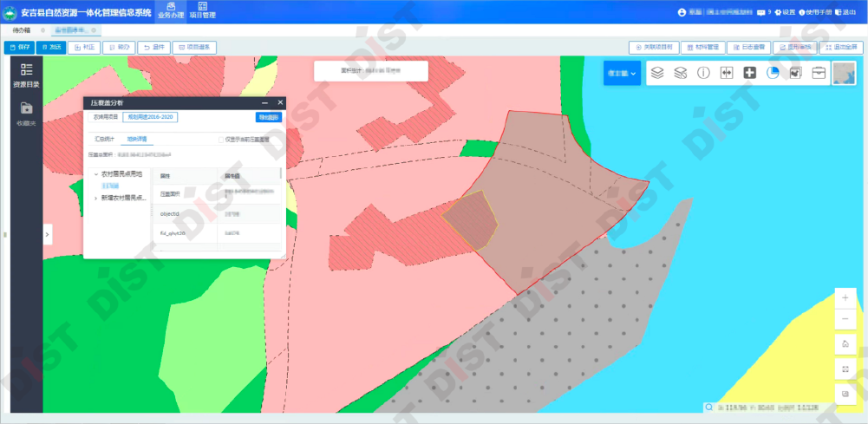This screenshot has height=424, width=868.
Task: Open 资源目录 in the left sidebar
Action: coord(26,76)
